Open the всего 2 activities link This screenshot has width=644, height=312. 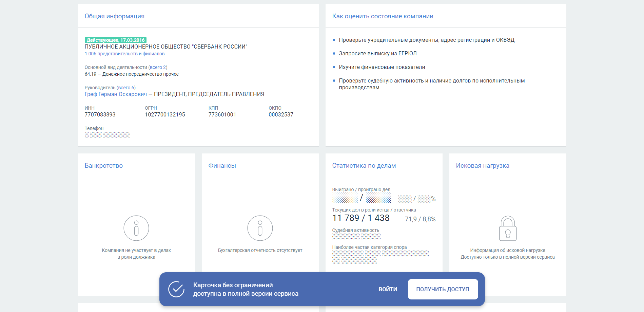pyautogui.click(x=158, y=67)
